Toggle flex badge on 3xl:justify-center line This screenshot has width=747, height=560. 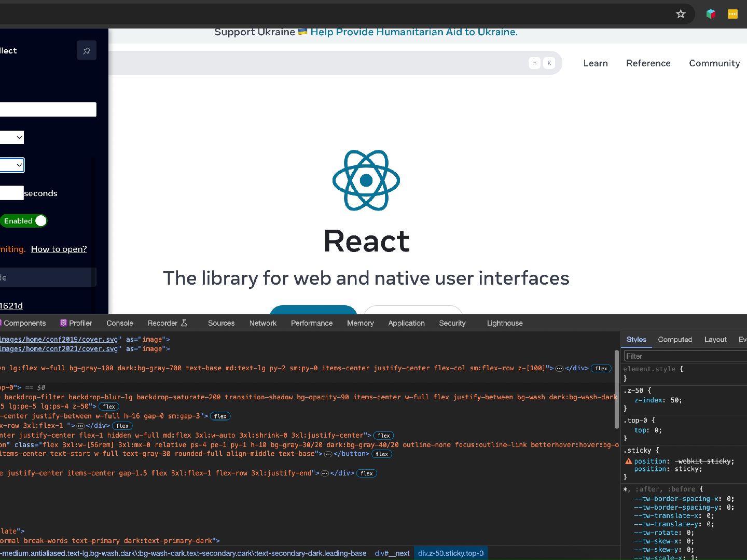click(384, 436)
